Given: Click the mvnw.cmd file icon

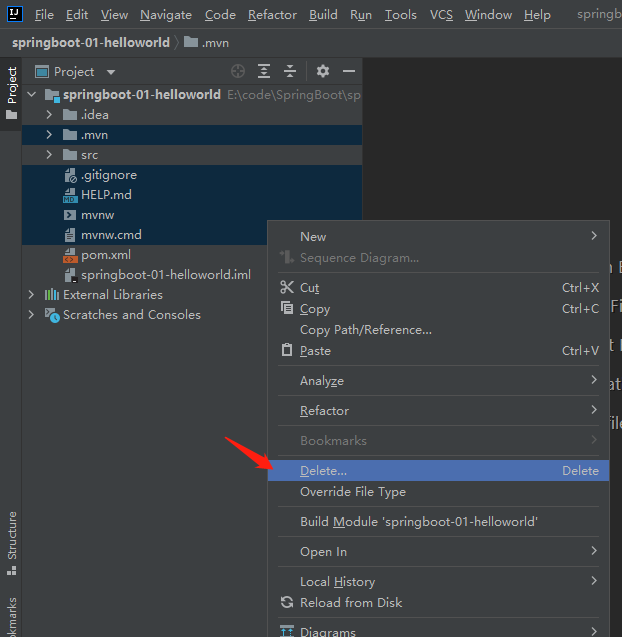Looking at the screenshot, I should point(70,235).
